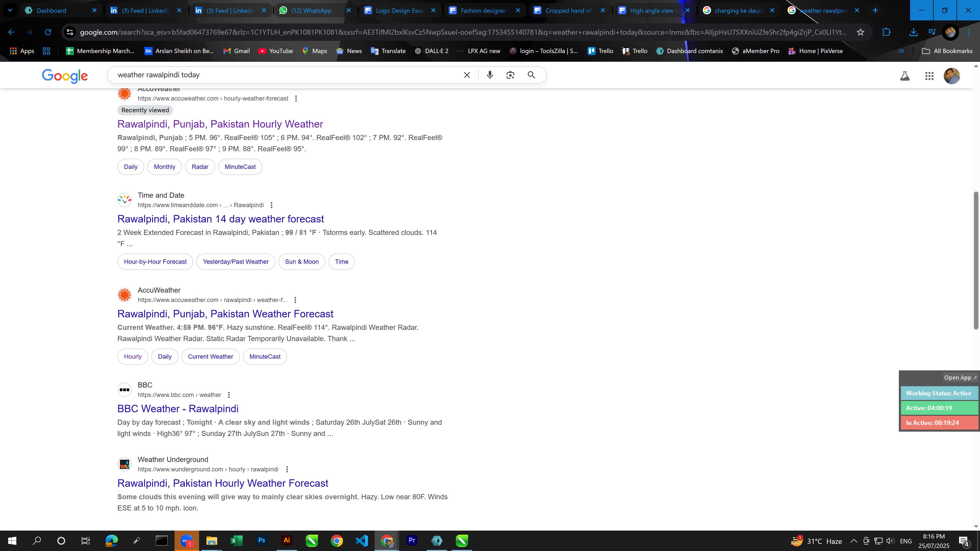
Task: Click Working Status: Active in tracker
Action: 939,394
